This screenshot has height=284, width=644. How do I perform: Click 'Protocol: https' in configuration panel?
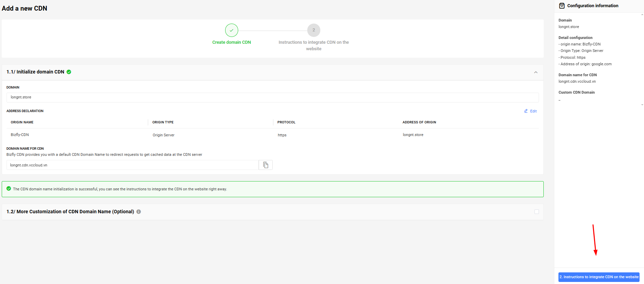click(572, 57)
